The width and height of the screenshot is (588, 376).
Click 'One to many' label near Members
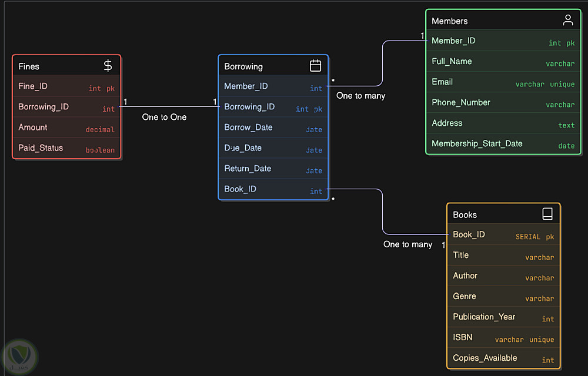pyautogui.click(x=360, y=95)
